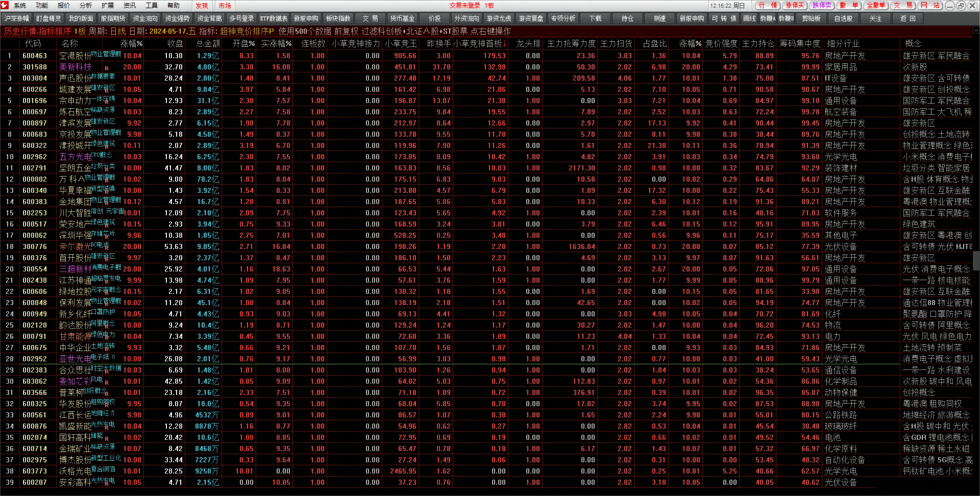The height and width of the screenshot is (496, 980).
Task: Click the 返回 back button
Action: pos(908,18)
